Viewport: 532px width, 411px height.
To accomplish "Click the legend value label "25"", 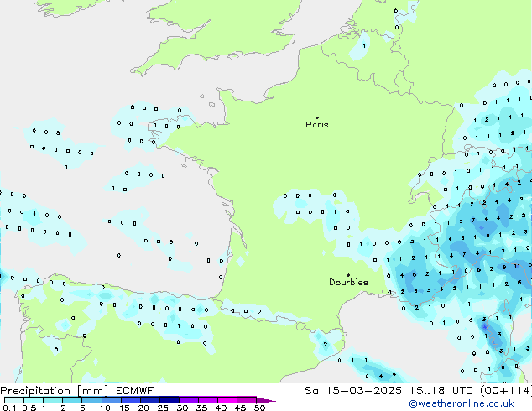I will pyautogui.click(x=163, y=408).
